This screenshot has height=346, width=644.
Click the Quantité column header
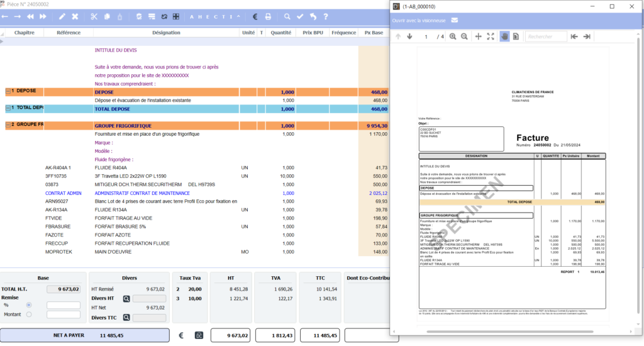pos(280,33)
